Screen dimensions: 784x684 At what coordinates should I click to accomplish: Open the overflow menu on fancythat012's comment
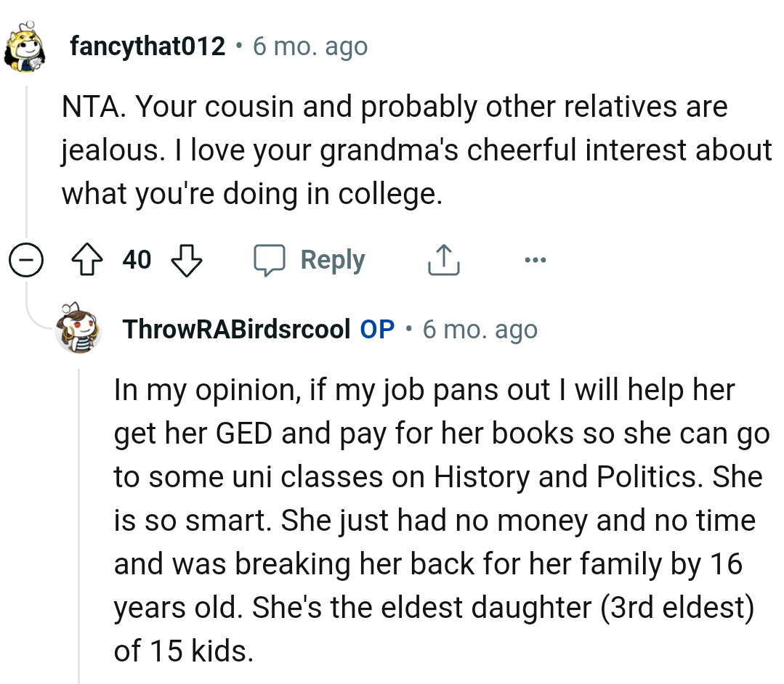[536, 259]
